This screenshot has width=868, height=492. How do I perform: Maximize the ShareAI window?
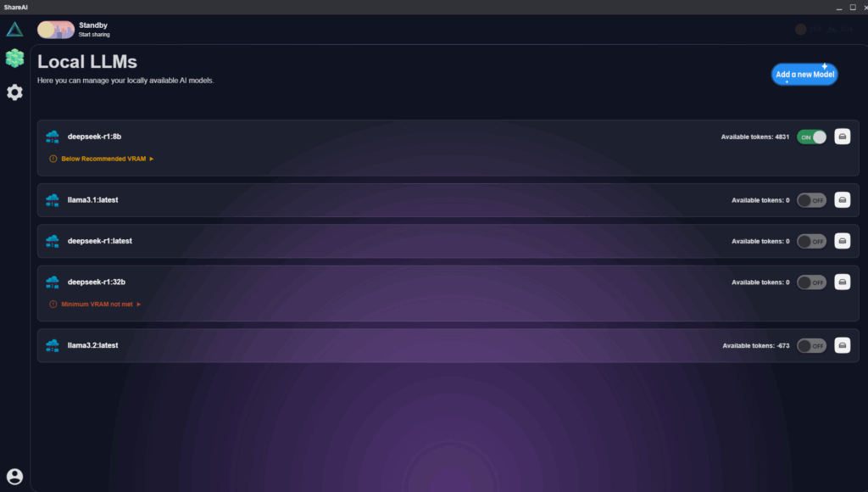[x=853, y=7]
